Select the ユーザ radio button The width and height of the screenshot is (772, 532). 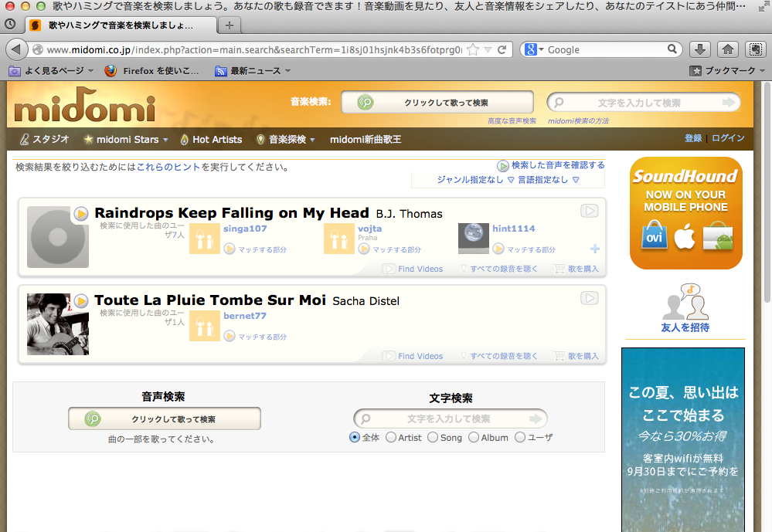520,437
